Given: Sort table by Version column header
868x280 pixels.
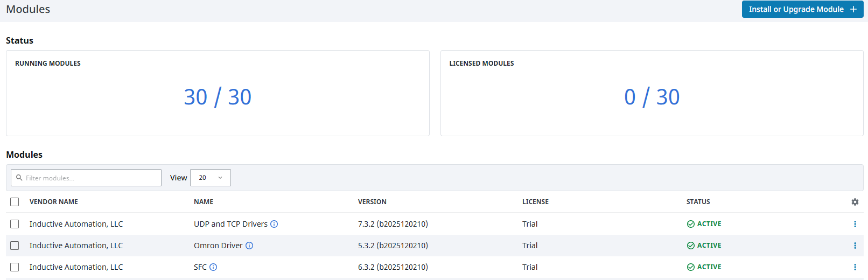Looking at the screenshot, I should (x=372, y=202).
